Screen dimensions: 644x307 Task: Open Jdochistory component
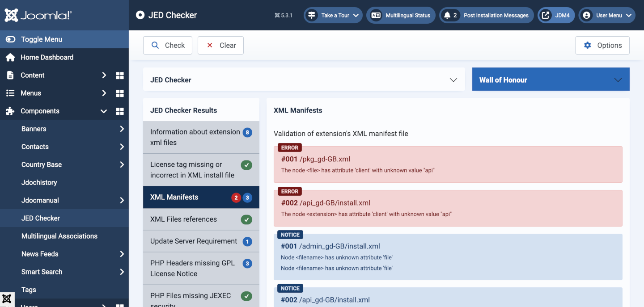[x=64, y=182]
